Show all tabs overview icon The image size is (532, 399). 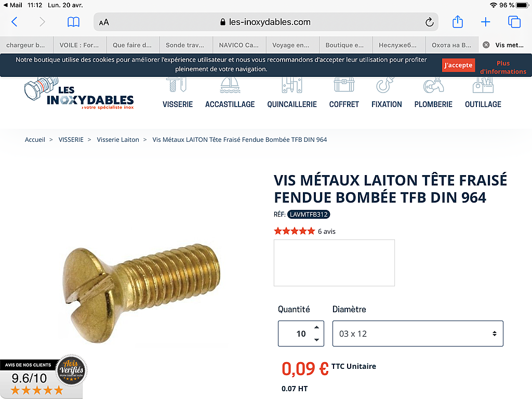coord(514,22)
